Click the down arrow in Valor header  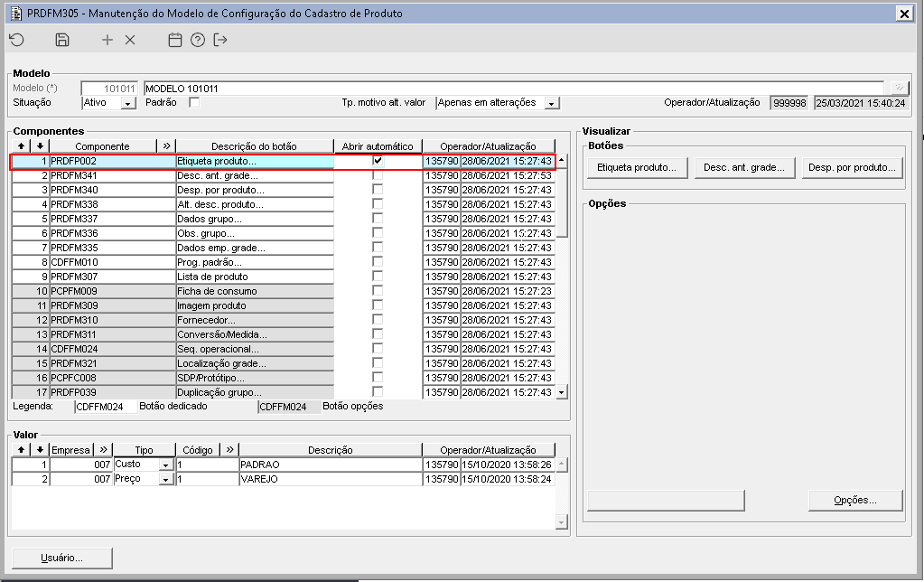[40, 449]
